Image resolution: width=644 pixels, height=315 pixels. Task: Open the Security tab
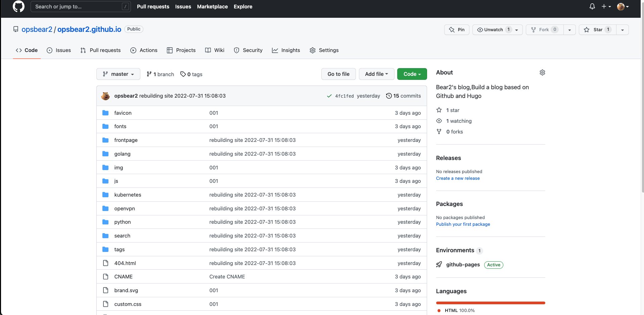tap(248, 50)
